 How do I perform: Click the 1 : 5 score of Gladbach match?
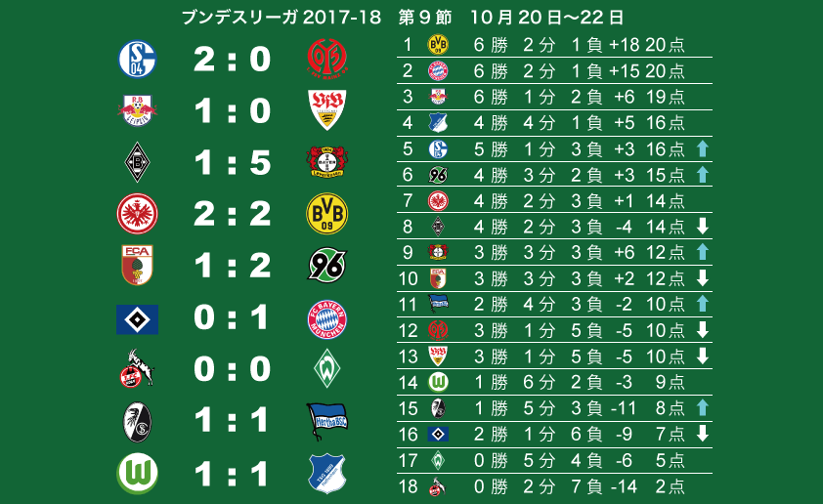click(x=233, y=162)
